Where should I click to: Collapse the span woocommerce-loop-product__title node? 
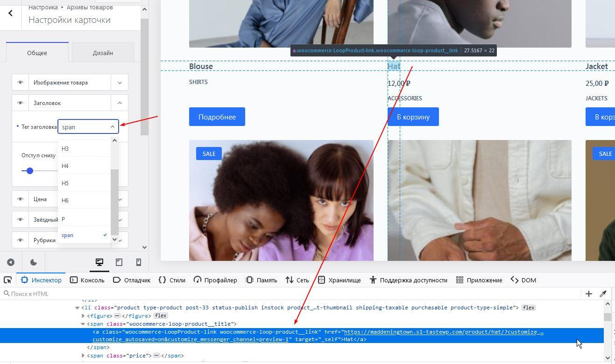pos(83,324)
